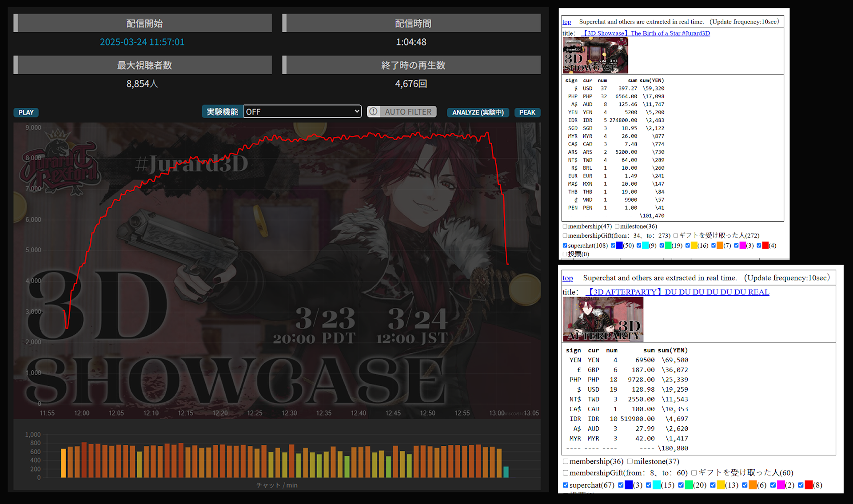Click the 配信時間 header

pyautogui.click(x=411, y=23)
